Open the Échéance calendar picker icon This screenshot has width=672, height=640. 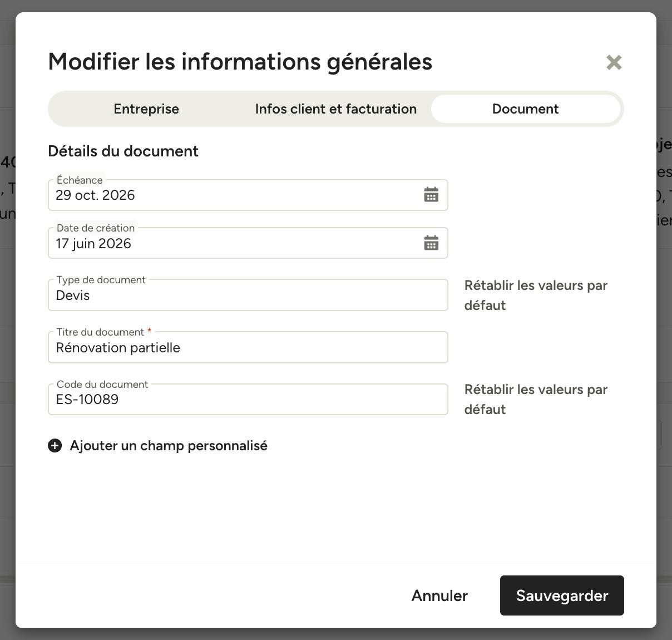[x=431, y=195]
